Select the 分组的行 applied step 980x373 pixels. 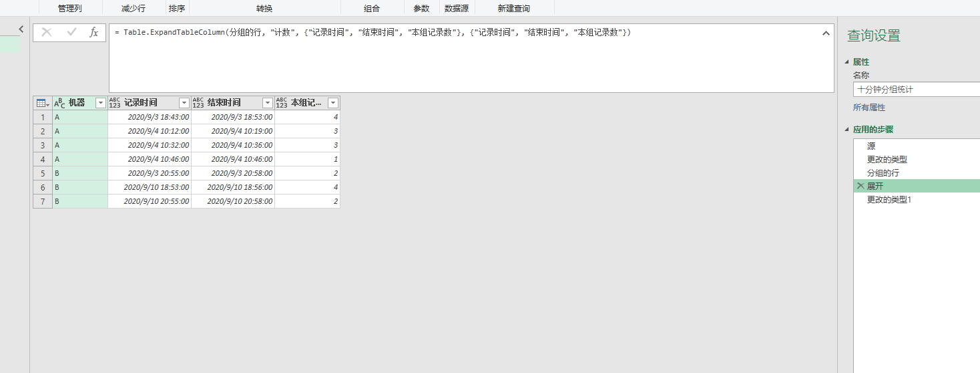click(917, 172)
